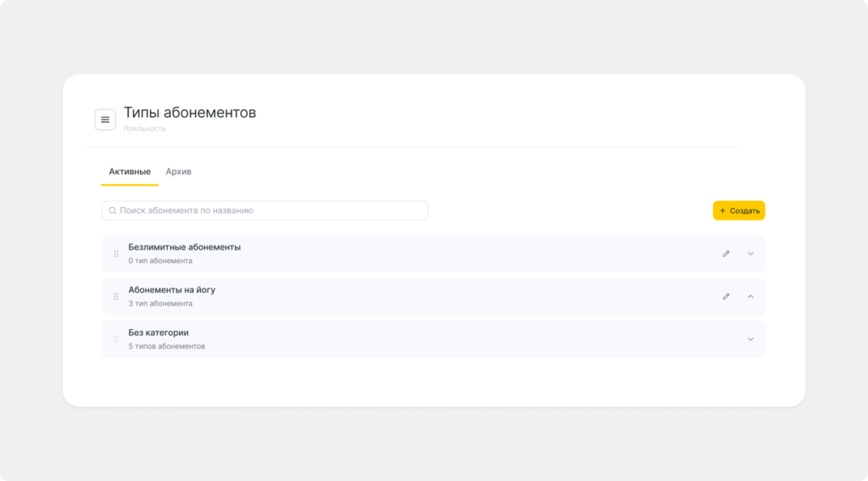Click the Лояльность breadcrumb subtitle
Viewport: 868px width, 481px height.
144,129
